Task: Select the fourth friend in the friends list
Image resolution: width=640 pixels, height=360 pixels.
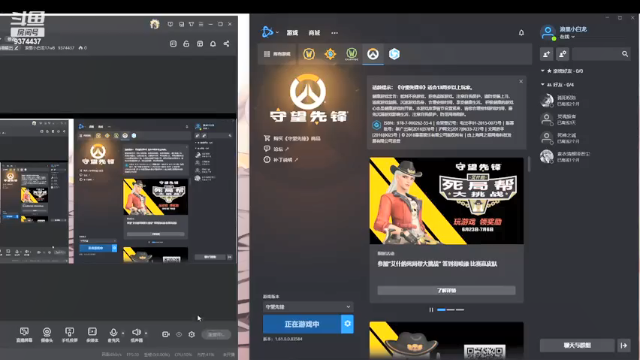Action: [584, 157]
